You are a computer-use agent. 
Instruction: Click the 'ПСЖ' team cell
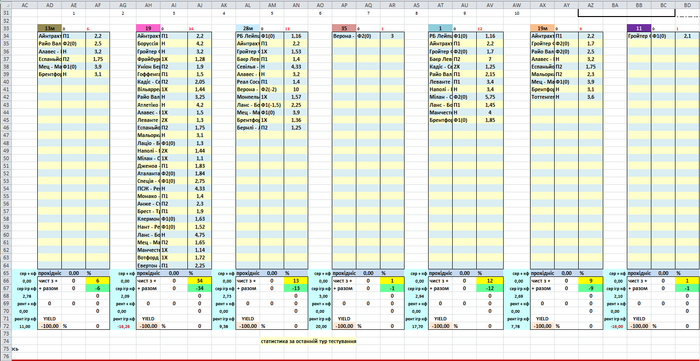[x=148, y=189]
